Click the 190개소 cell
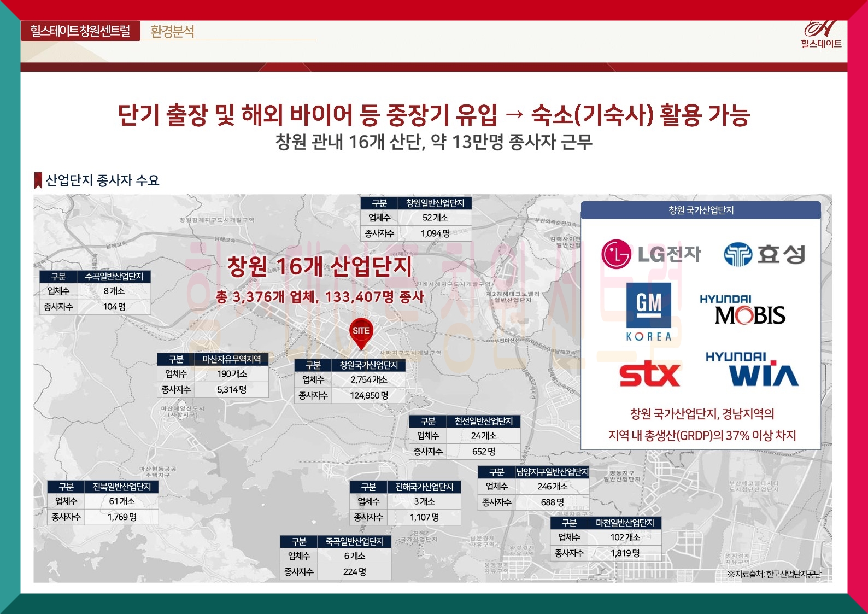 pyautogui.click(x=232, y=374)
